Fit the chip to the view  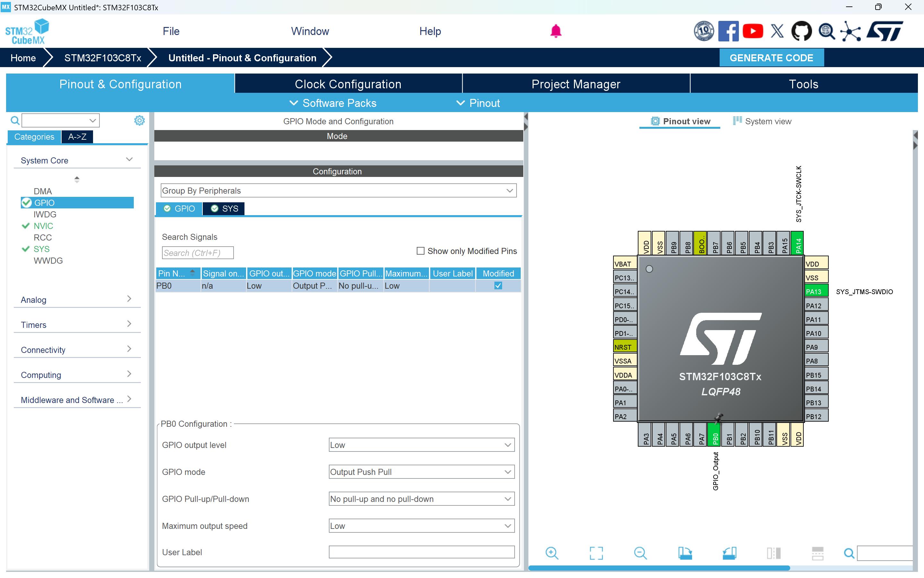coord(596,553)
